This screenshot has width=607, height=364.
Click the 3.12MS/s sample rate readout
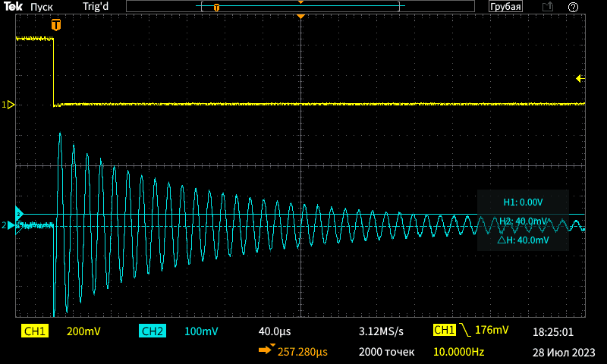tap(381, 331)
